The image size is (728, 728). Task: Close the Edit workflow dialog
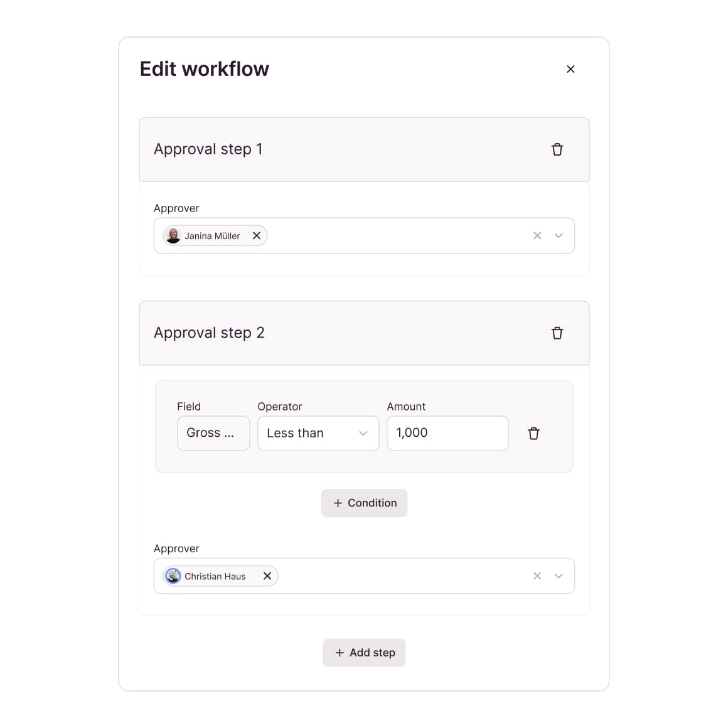coord(570,69)
